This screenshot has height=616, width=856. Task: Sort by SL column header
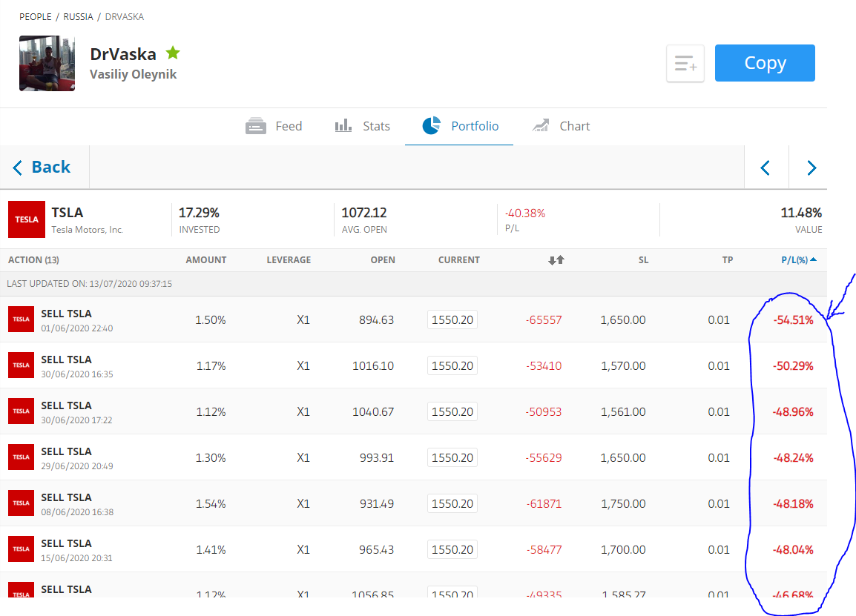tap(644, 260)
